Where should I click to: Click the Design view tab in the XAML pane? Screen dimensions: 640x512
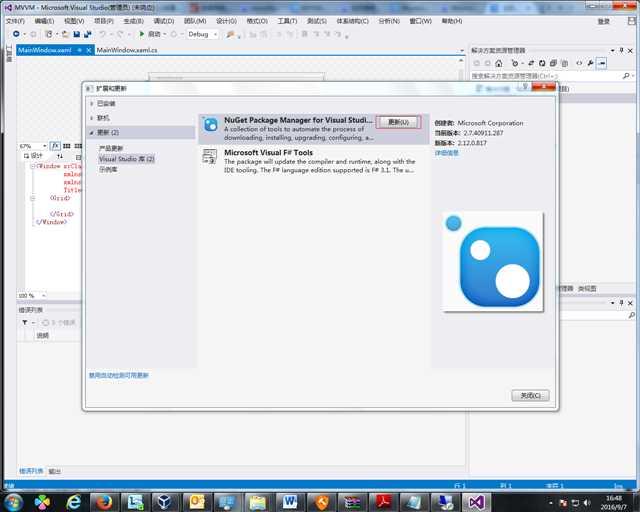point(33,156)
